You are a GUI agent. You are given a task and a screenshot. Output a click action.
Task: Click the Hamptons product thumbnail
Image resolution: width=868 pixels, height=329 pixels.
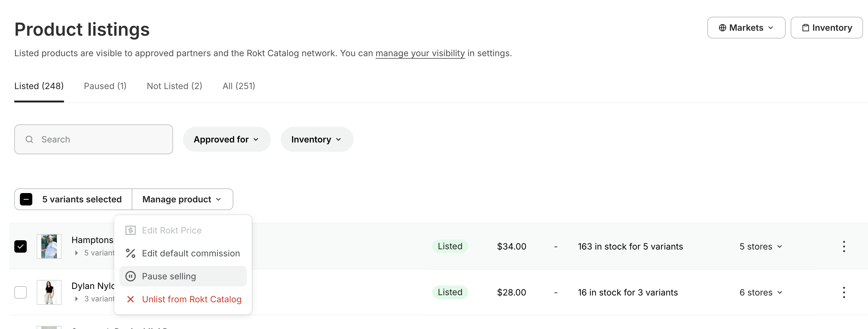pyautogui.click(x=49, y=246)
